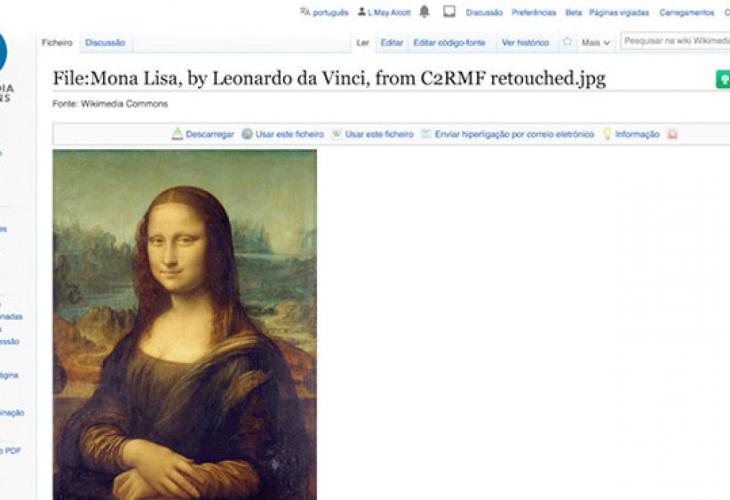Screen dimensions: 730x500
Task: Expand the Mais dropdown menu
Action: pyautogui.click(x=595, y=42)
